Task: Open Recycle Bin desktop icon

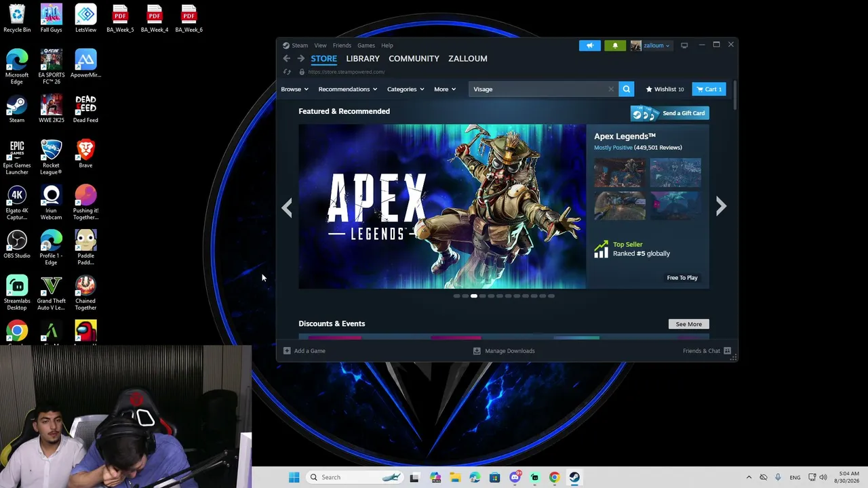Action: (17, 18)
